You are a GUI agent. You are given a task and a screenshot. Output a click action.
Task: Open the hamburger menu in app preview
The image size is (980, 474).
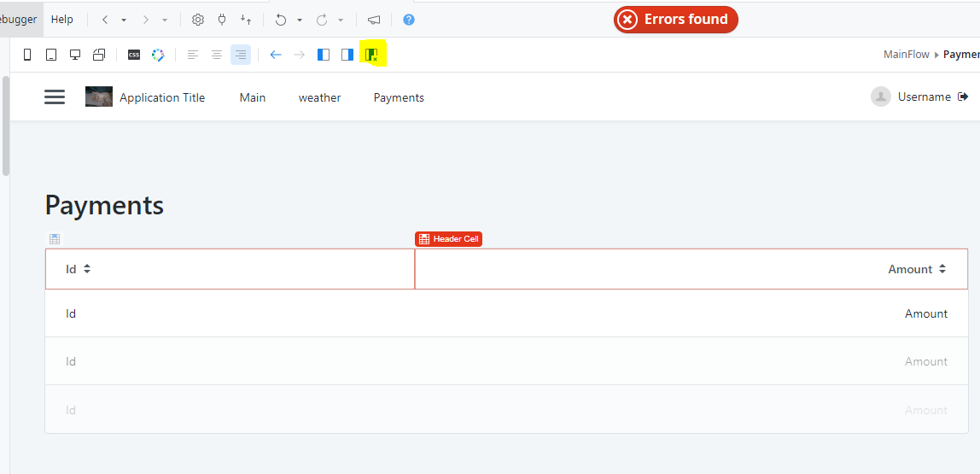55,97
